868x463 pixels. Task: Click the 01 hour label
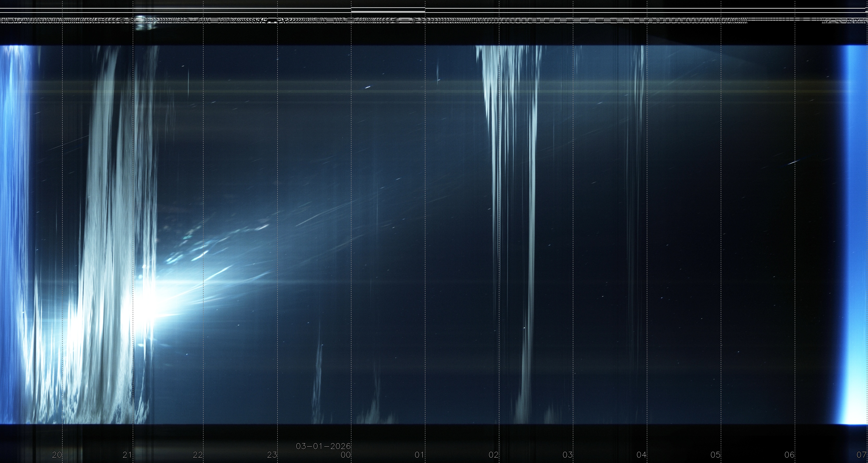419,455
